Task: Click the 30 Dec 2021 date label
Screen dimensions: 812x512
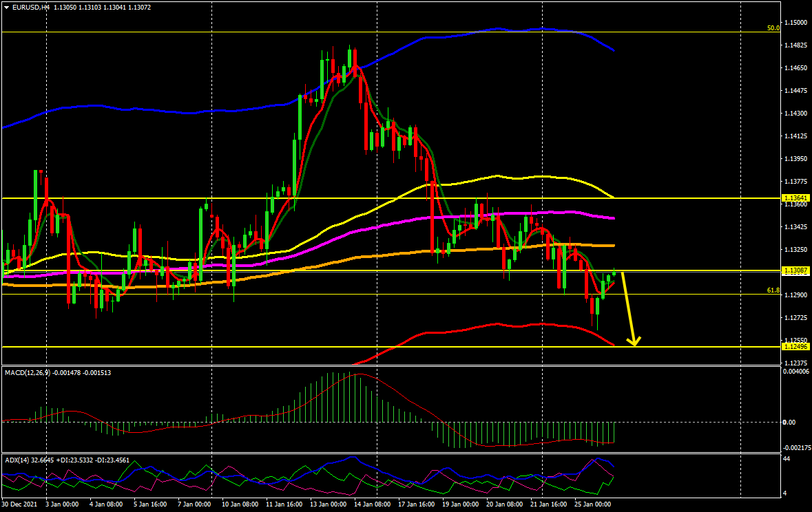Action: (x=19, y=504)
